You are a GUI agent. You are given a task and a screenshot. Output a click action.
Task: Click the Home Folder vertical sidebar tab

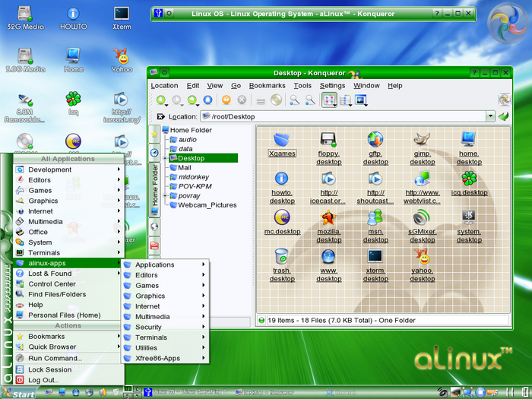[x=154, y=189]
